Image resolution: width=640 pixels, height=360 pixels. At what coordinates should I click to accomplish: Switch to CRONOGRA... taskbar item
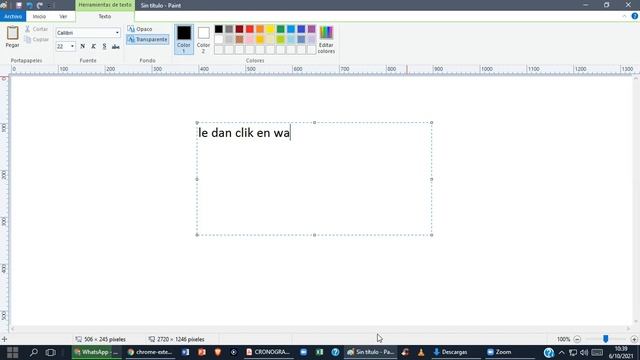[268, 352]
